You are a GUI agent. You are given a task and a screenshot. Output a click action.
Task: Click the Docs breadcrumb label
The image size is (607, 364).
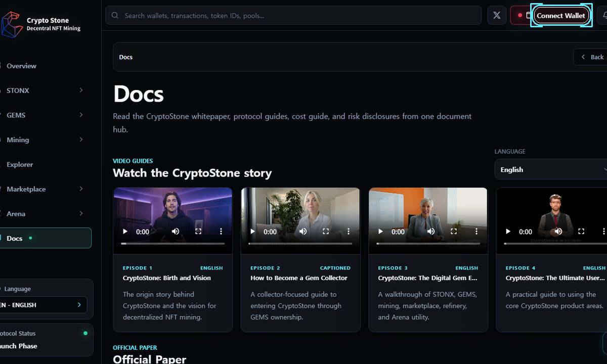[126, 57]
